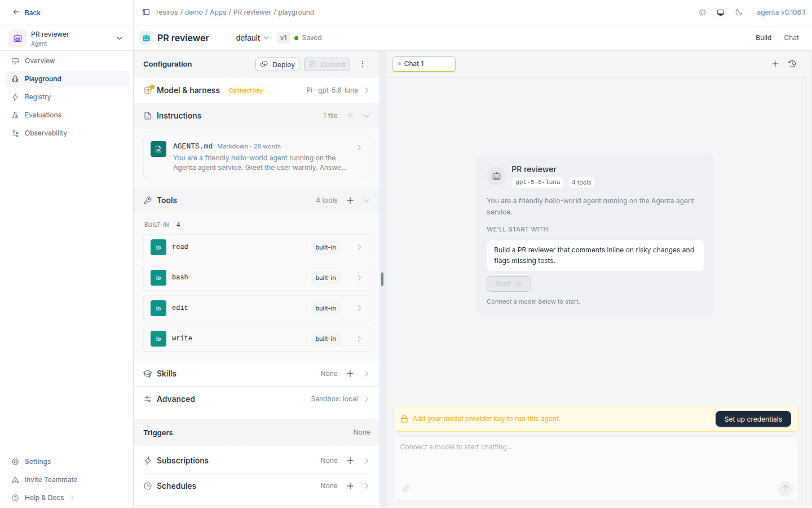Add a new chat tab
The width and height of the screenshot is (812, 508).
775,64
